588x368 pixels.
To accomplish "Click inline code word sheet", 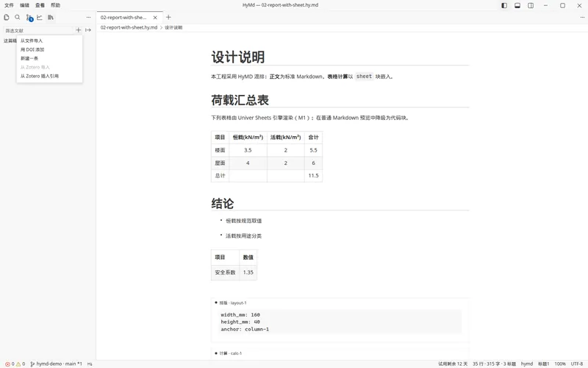I will [x=364, y=77].
